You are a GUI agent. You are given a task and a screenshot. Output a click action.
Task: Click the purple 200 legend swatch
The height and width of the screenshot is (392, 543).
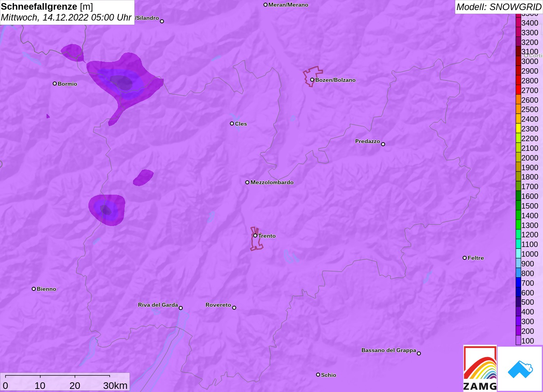(518, 331)
